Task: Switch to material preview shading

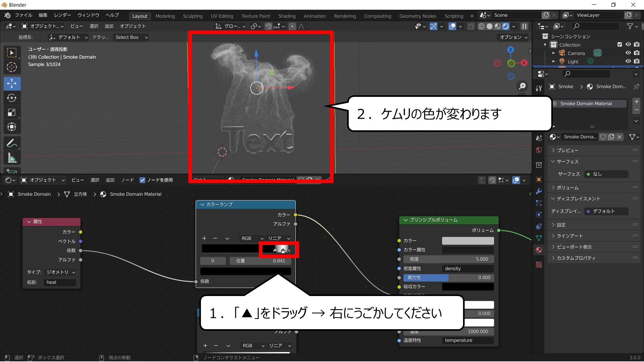Action: pyautogui.click(x=498, y=26)
